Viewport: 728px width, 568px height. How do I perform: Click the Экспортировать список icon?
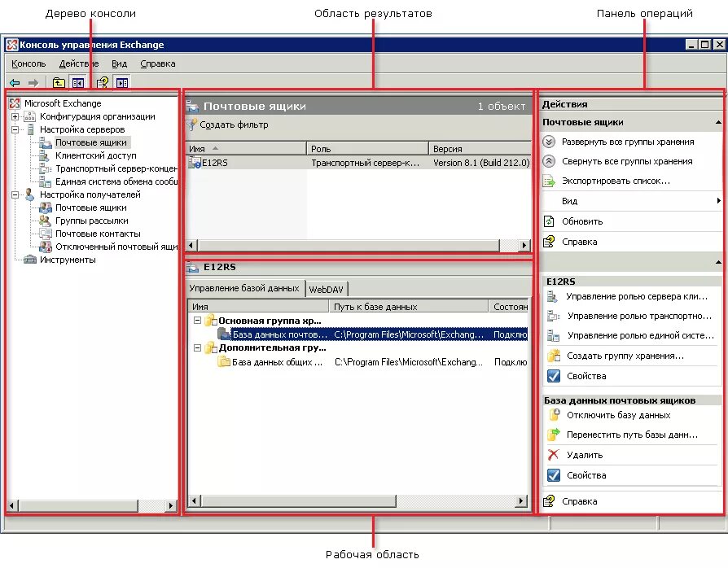click(x=549, y=181)
